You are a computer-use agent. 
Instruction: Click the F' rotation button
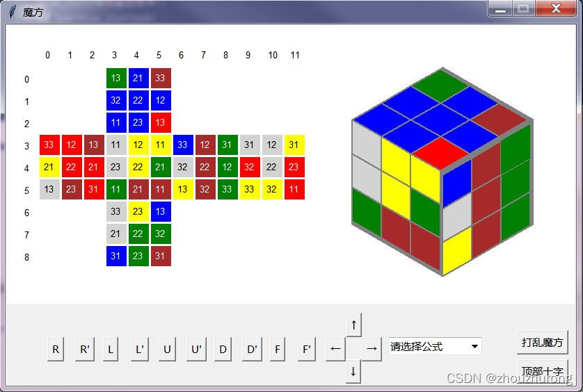[307, 349]
